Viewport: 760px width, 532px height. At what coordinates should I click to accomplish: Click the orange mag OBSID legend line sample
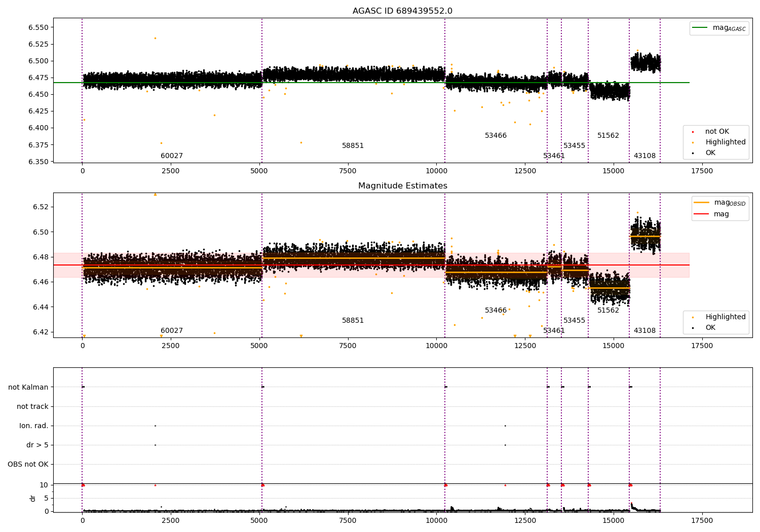point(701,203)
